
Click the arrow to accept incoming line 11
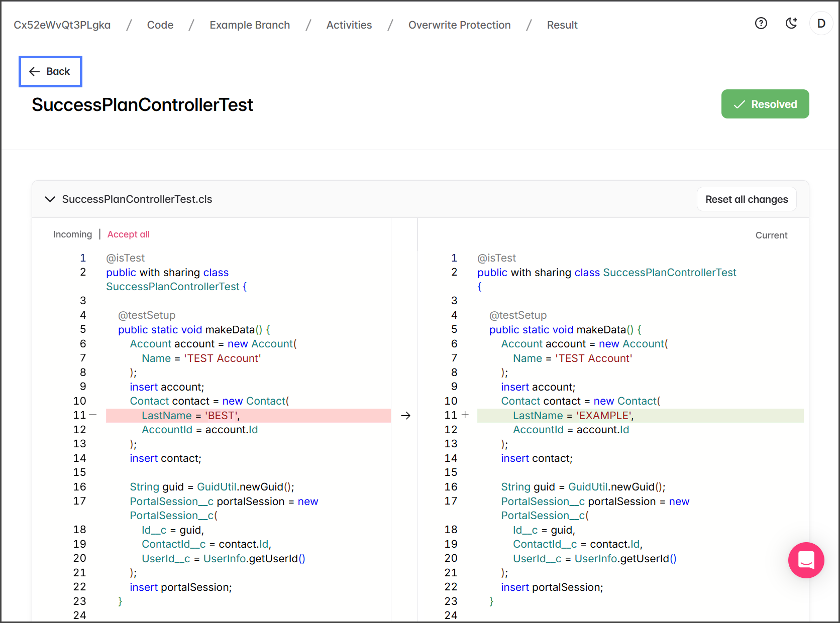405,416
